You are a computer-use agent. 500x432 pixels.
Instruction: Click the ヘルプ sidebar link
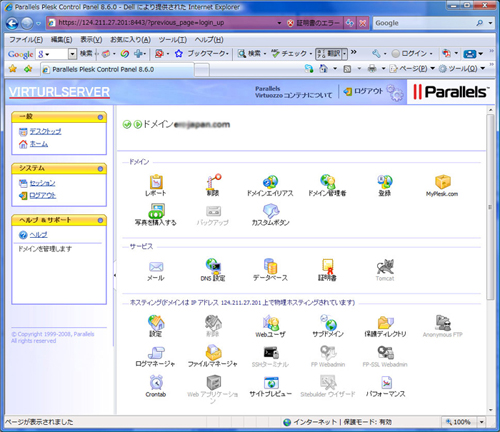pos(38,235)
